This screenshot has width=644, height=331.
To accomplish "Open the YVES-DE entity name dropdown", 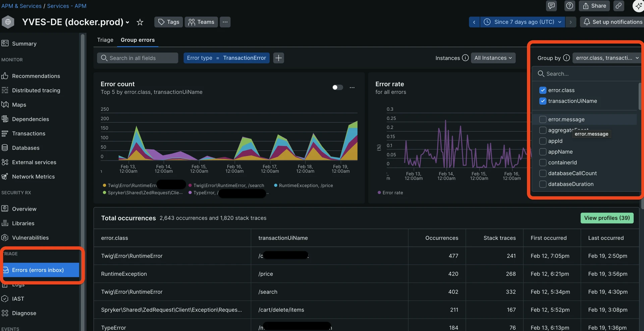I will 127,22.
